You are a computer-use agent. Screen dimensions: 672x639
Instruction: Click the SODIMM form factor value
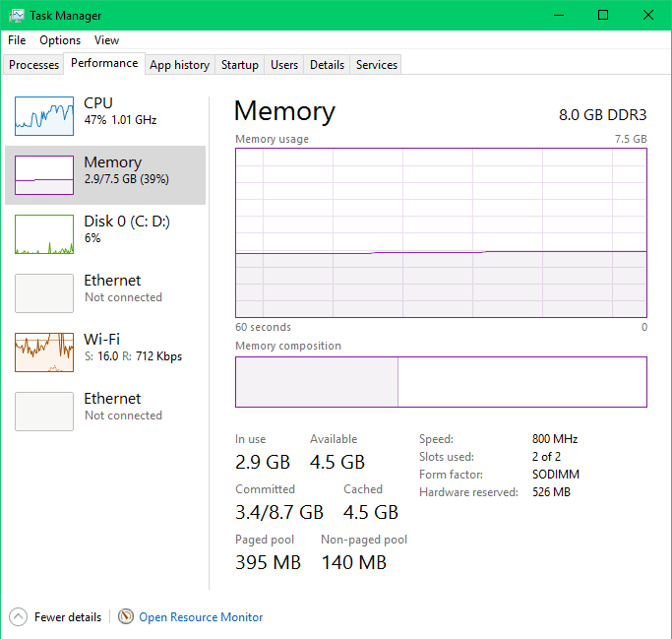click(556, 475)
